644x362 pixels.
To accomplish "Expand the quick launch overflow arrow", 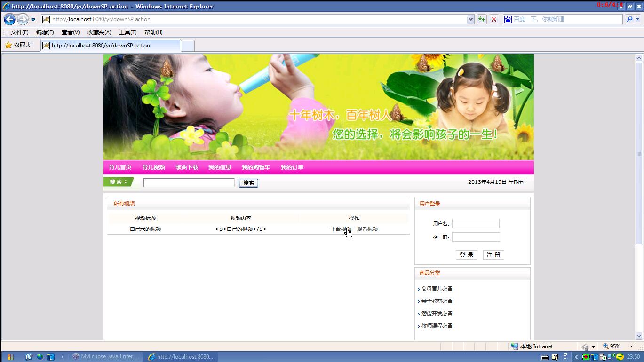I will point(62,357).
